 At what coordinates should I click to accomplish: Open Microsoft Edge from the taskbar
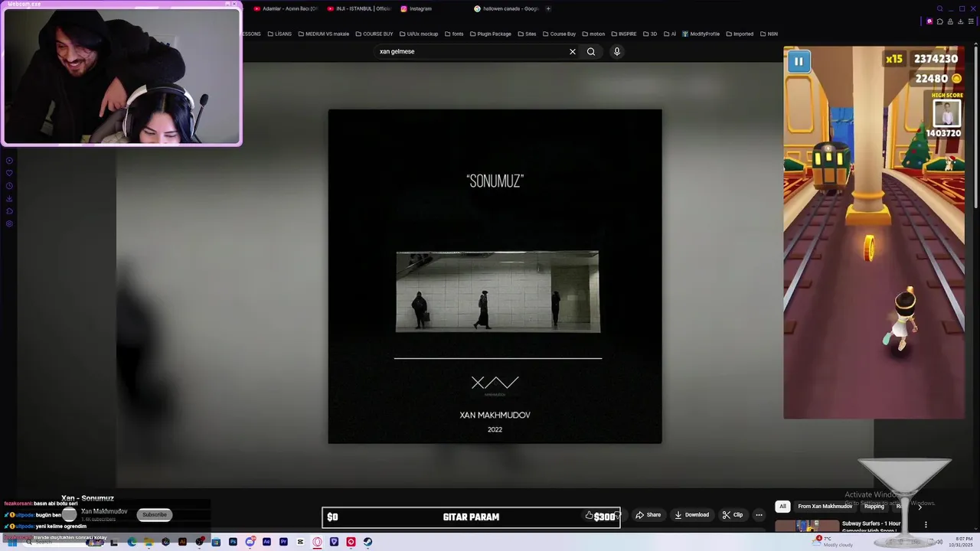click(x=132, y=542)
